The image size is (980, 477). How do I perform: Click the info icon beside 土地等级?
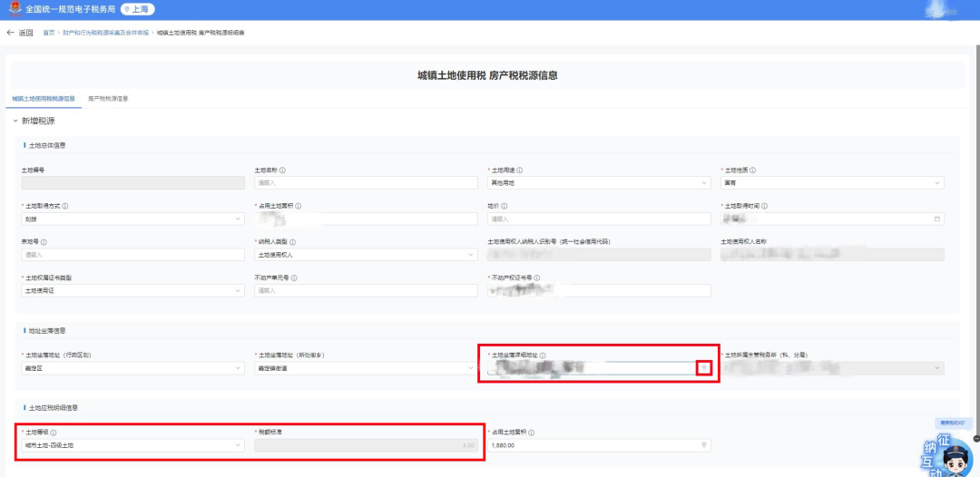pyautogui.click(x=54, y=433)
